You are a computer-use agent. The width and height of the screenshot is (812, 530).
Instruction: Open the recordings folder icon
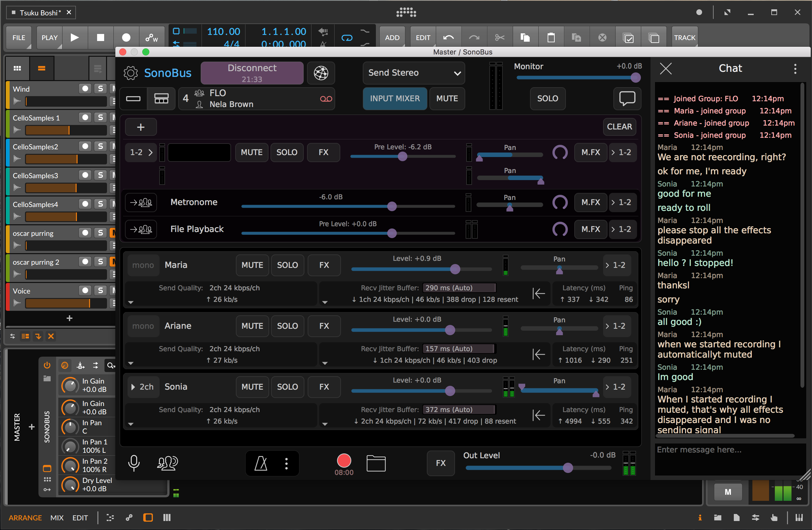pos(376,463)
